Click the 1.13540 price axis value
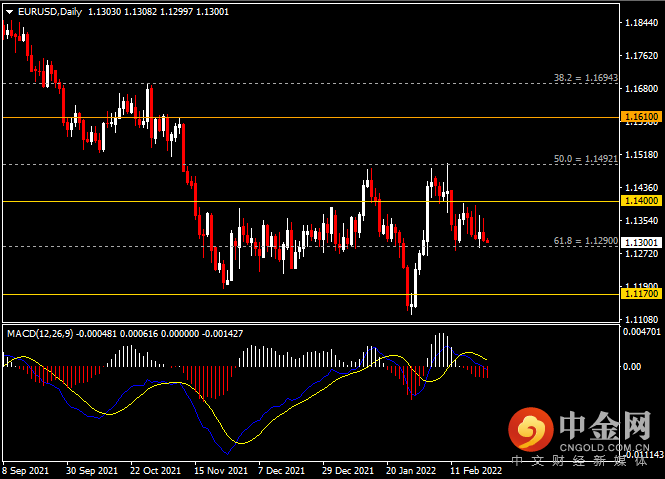 (x=642, y=221)
